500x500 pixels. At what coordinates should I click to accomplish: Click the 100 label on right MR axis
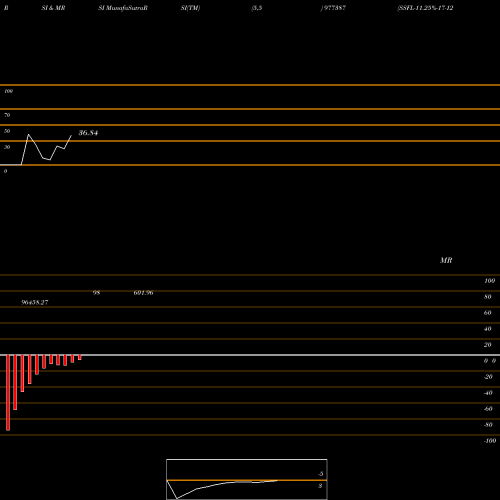(489, 281)
